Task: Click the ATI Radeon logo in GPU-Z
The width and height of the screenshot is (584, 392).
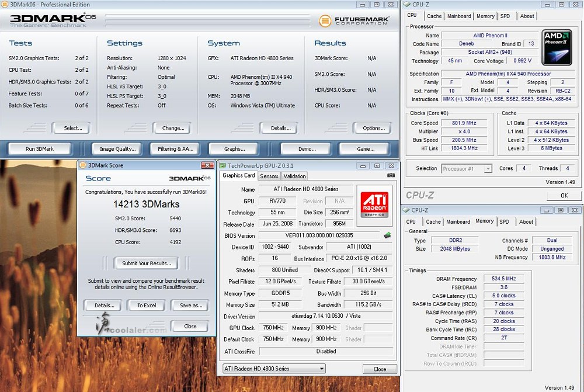Action: click(374, 205)
